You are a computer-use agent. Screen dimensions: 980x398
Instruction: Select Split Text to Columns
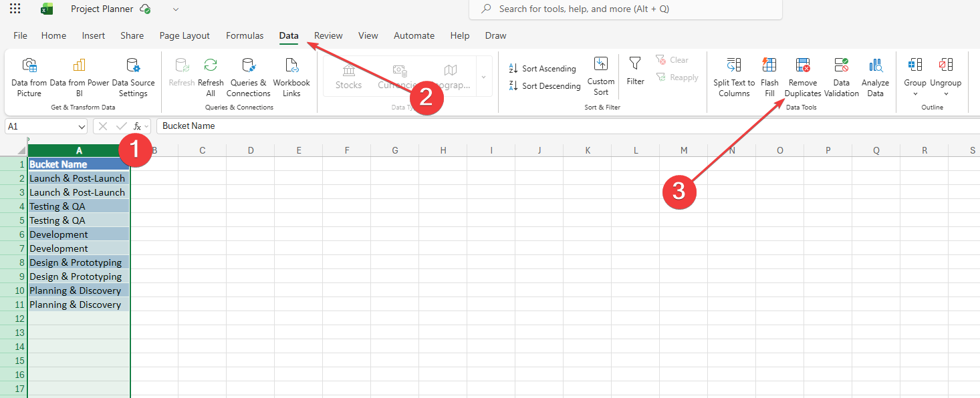click(x=734, y=65)
